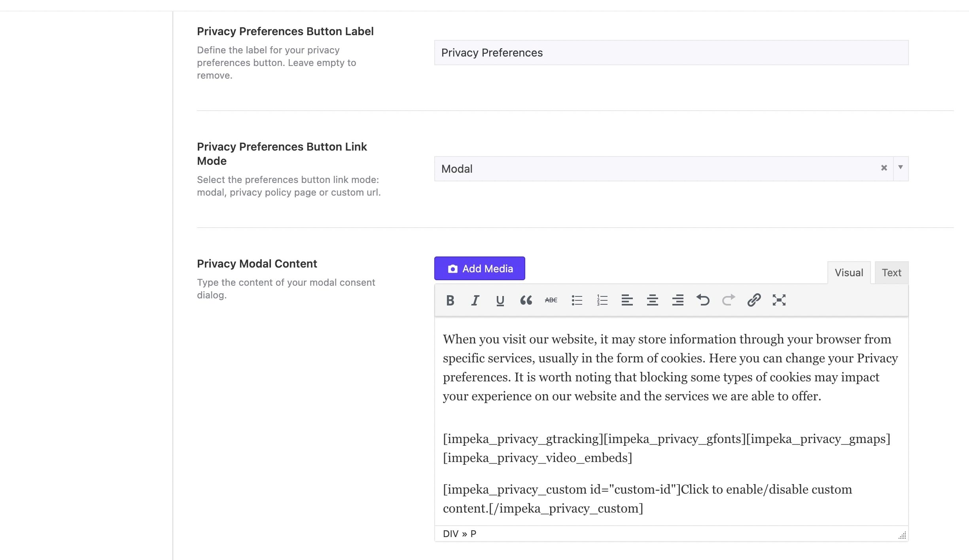The width and height of the screenshot is (969, 560).
Task: Click the Modal select box
Action: pos(671,169)
